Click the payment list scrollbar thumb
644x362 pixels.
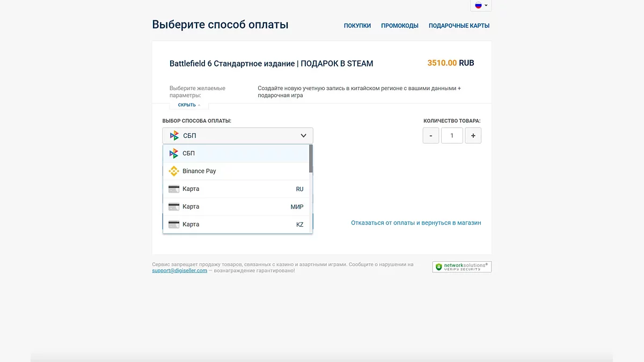[x=311, y=159]
